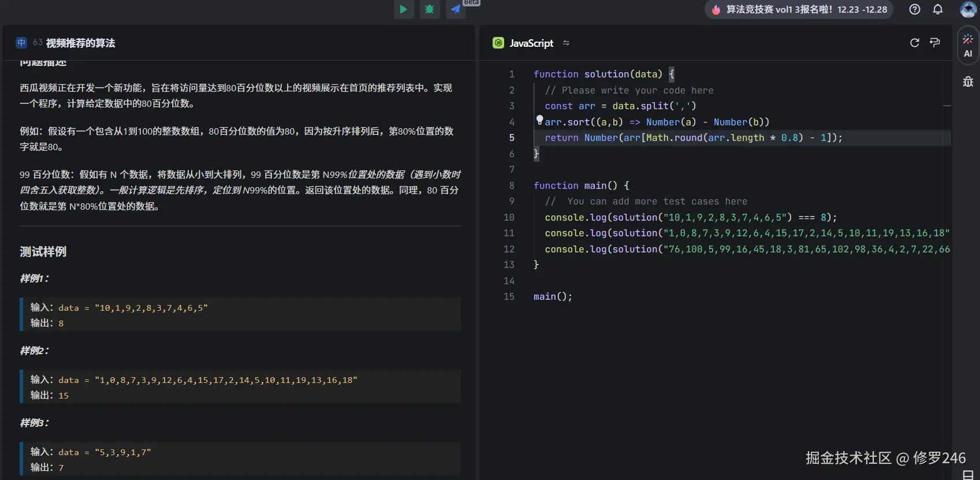Open the algorithm contest signup banner
The image size is (980, 480).
click(x=799, y=9)
